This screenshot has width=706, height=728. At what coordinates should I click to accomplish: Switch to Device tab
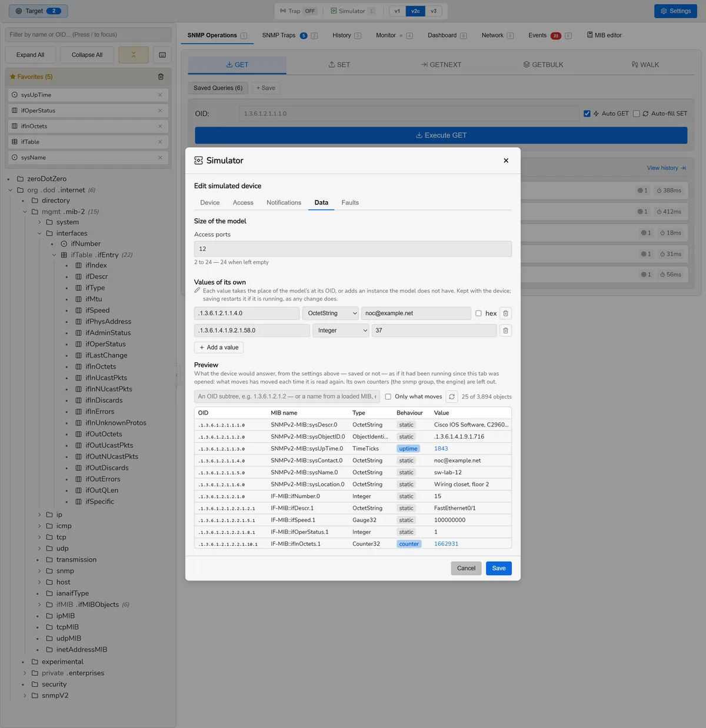(210, 202)
